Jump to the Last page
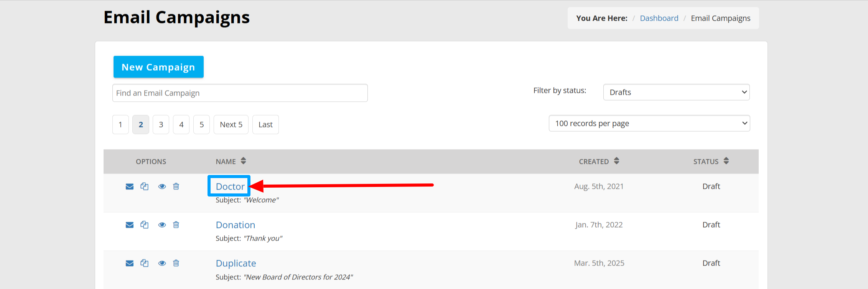This screenshot has width=868, height=289. (265, 124)
